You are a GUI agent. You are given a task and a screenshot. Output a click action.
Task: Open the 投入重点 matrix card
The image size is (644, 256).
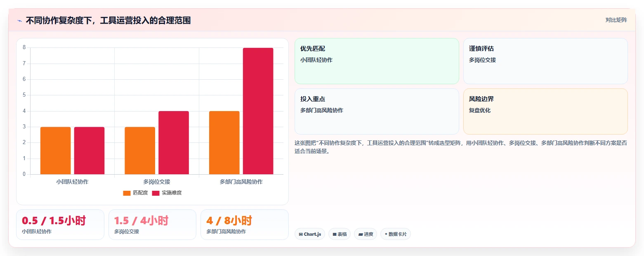pos(377,111)
